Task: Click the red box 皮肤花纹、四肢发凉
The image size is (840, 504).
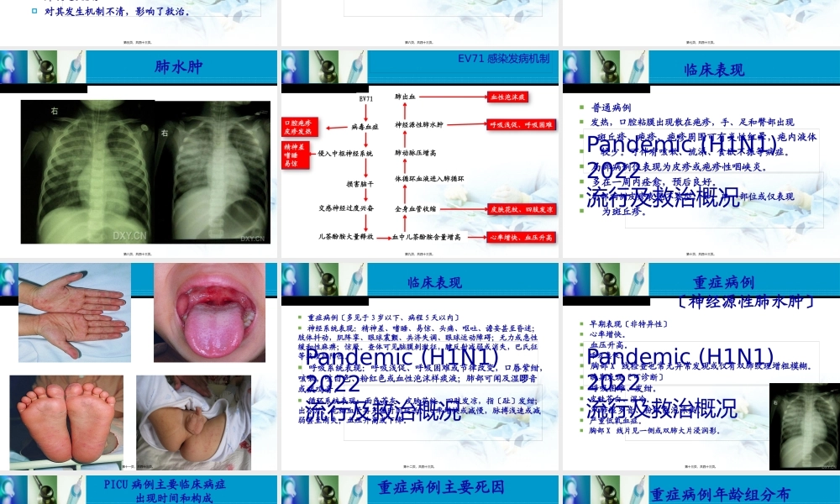Action: (522, 209)
